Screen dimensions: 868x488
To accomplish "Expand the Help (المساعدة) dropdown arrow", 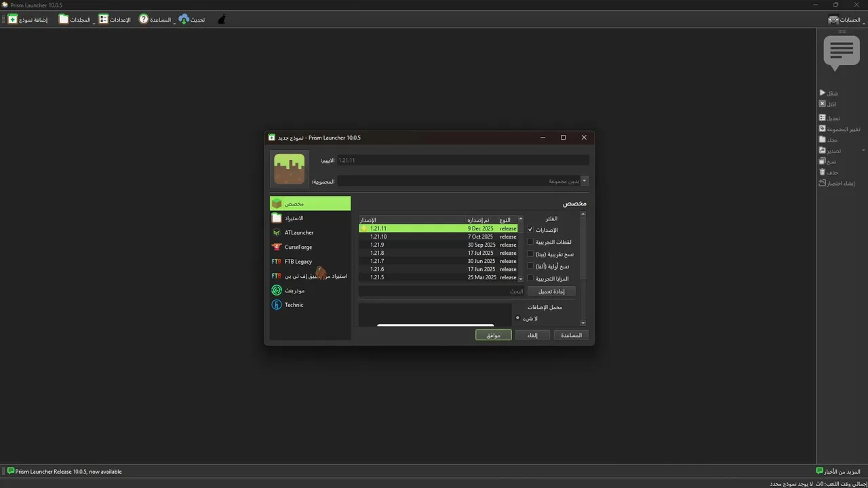I will (174, 22).
